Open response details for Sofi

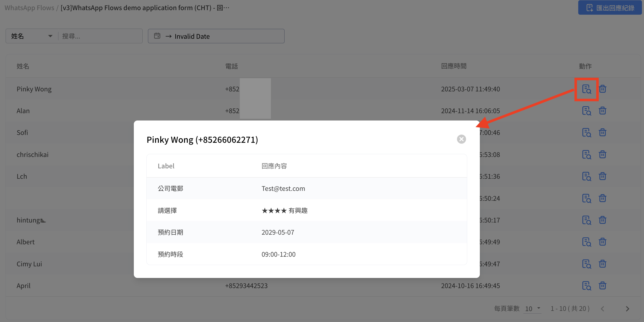tap(586, 133)
